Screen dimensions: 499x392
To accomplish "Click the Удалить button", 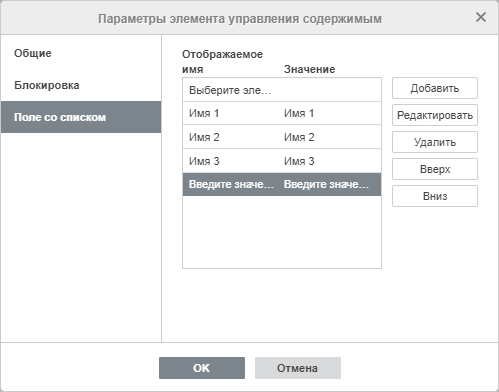I will 435,142.
